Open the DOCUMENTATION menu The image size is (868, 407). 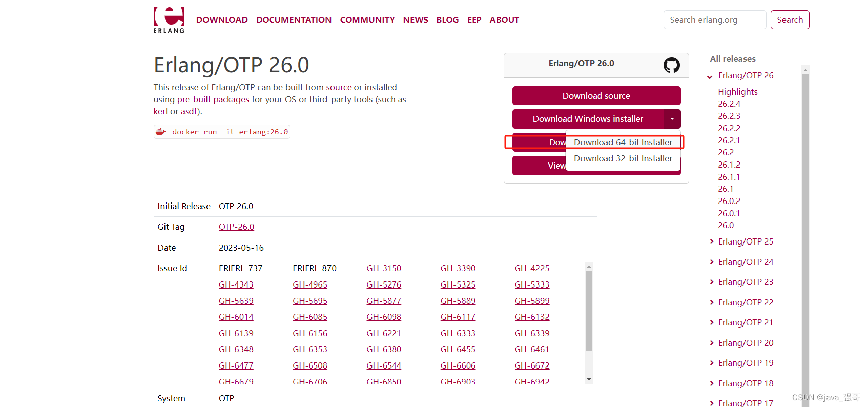pos(294,20)
